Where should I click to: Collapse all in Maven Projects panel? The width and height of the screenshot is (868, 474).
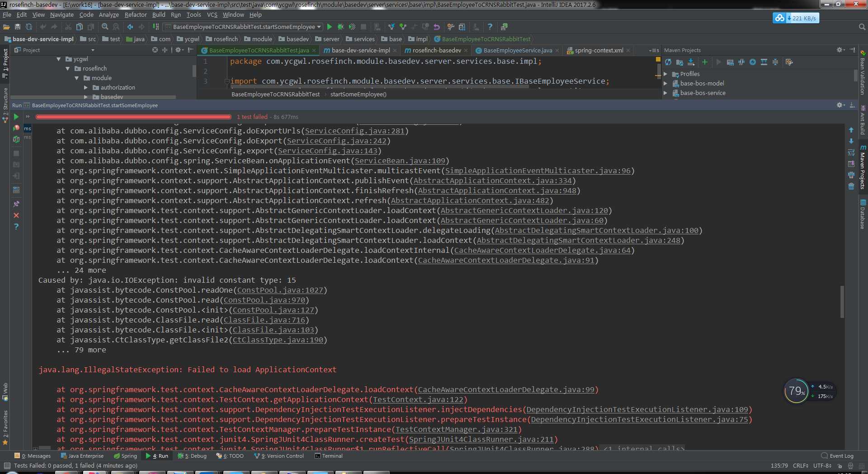[x=775, y=62]
